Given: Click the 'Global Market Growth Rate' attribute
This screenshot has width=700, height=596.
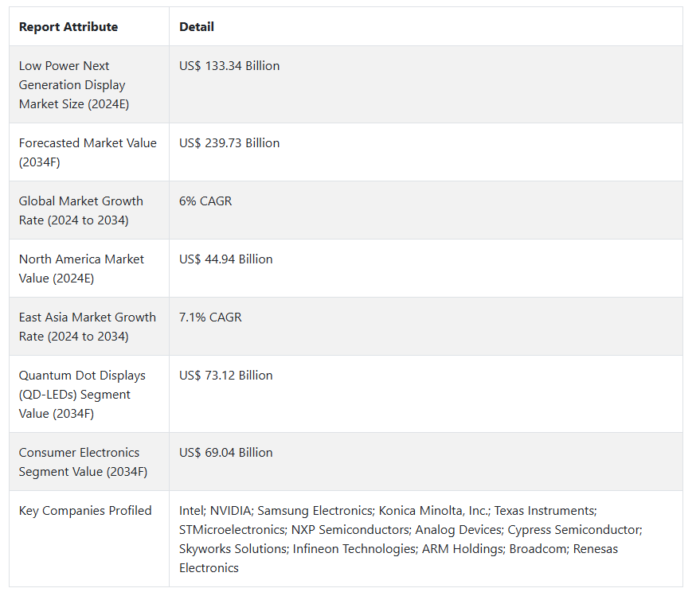Looking at the screenshot, I should 81,210.
